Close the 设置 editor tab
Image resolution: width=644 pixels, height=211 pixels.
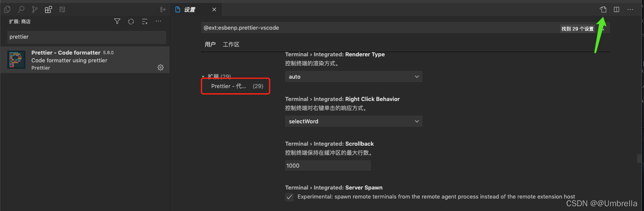(x=214, y=9)
